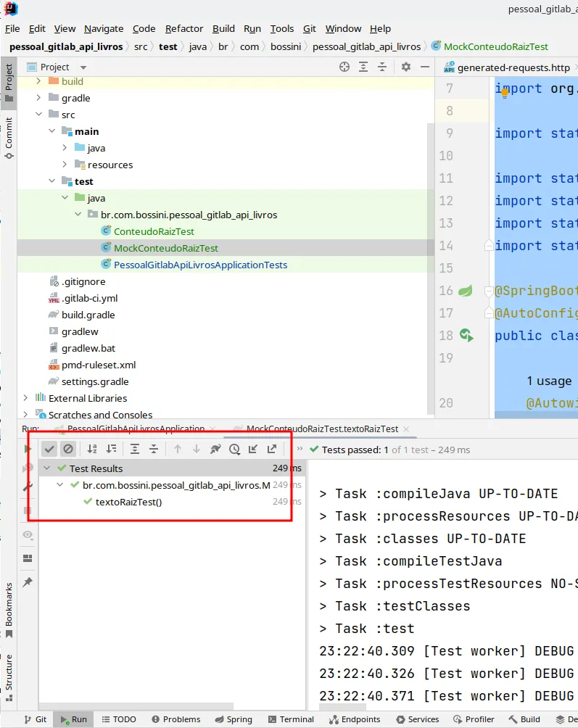Expand External Libraries node
Screen dimensions: 578x728
25,398
